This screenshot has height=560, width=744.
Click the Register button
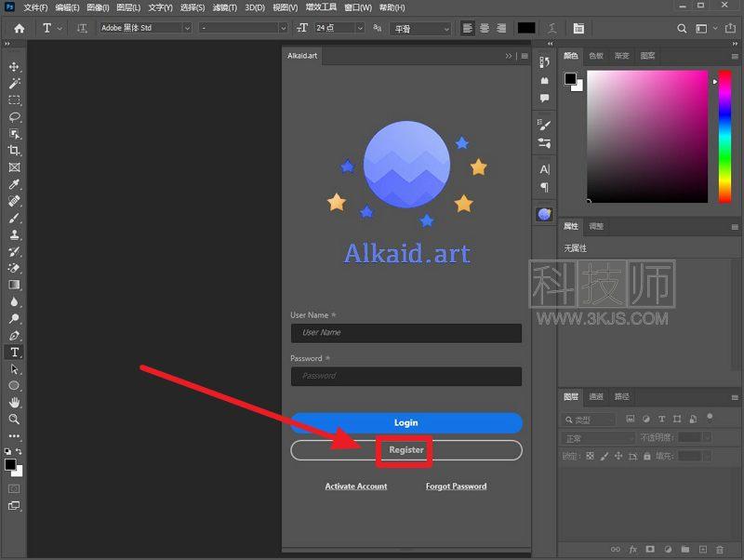(x=406, y=450)
